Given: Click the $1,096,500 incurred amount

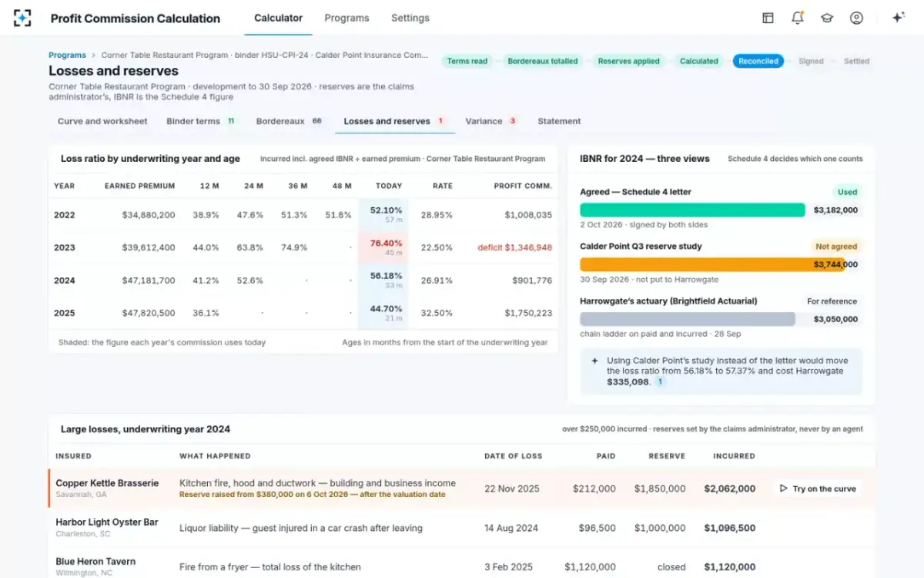Looking at the screenshot, I should [x=730, y=528].
